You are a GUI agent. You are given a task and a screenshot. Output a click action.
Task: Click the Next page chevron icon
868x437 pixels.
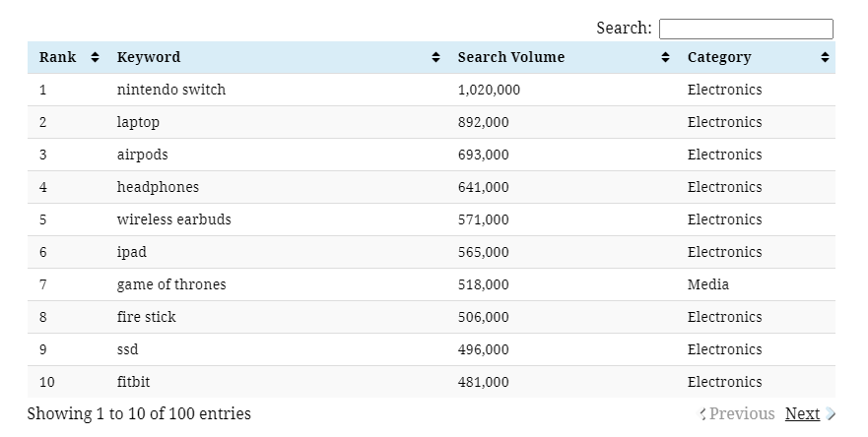point(831,414)
